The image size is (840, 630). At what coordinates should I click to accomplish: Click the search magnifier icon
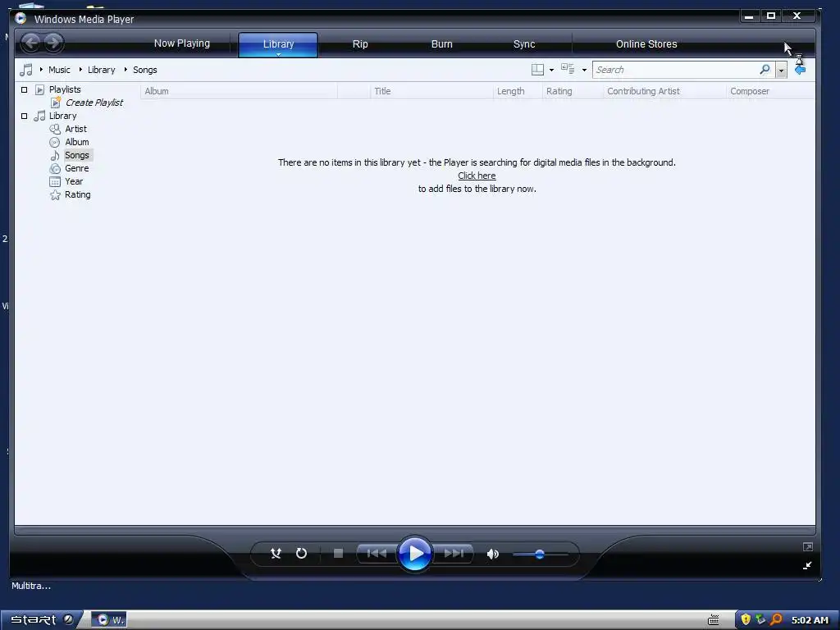point(765,70)
